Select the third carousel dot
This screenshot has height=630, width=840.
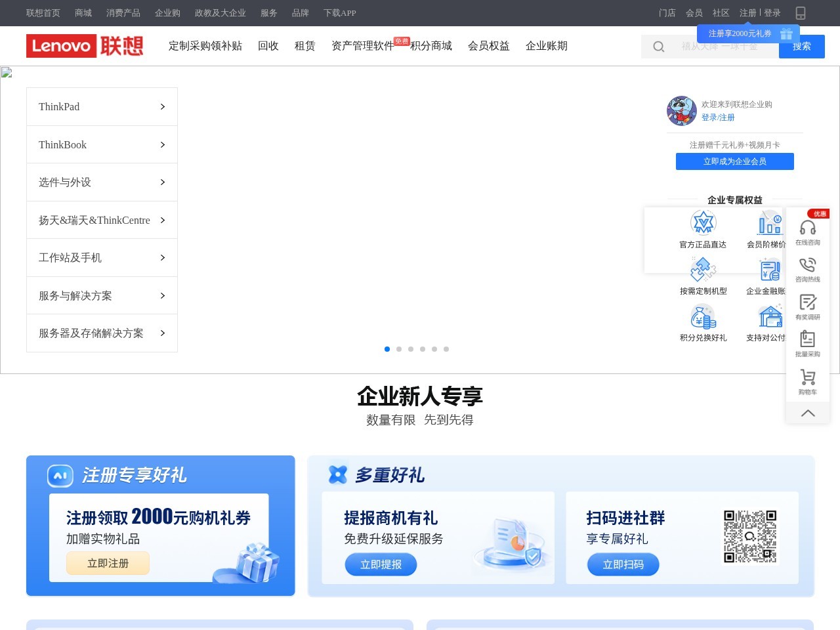coord(411,349)
